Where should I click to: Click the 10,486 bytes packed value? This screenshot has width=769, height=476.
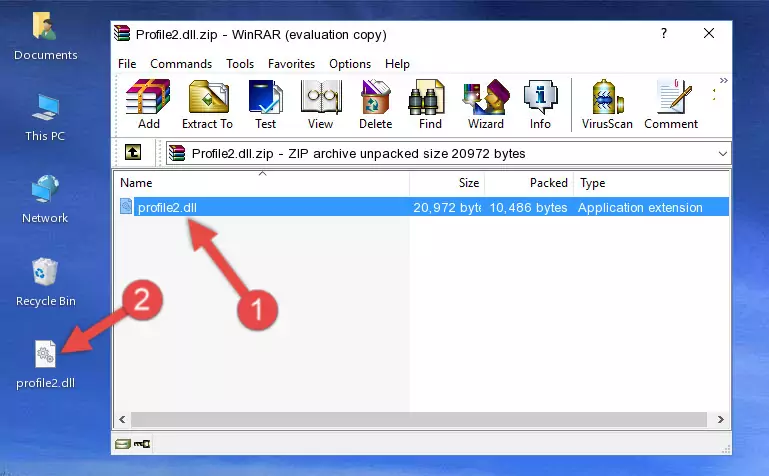click(528, 207)
